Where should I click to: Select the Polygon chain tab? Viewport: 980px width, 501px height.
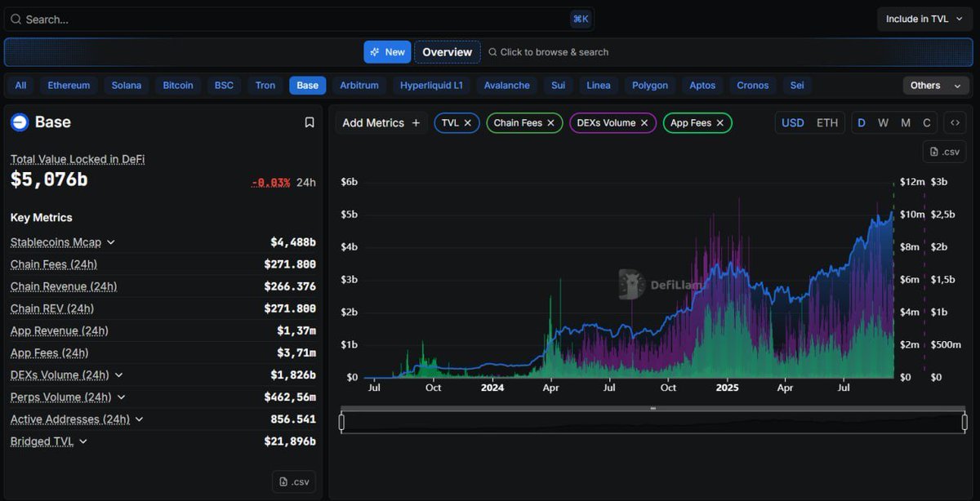tap(650, 85)
